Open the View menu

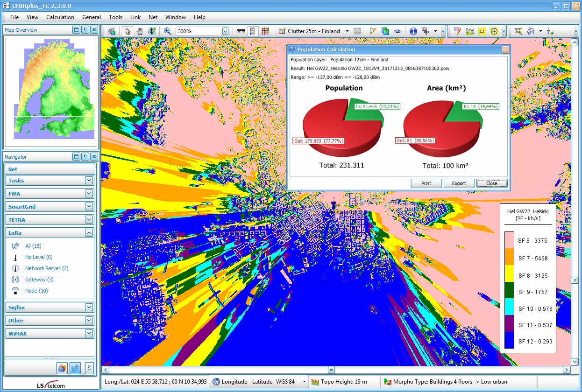pyautogui.click(x=33, y=17)
